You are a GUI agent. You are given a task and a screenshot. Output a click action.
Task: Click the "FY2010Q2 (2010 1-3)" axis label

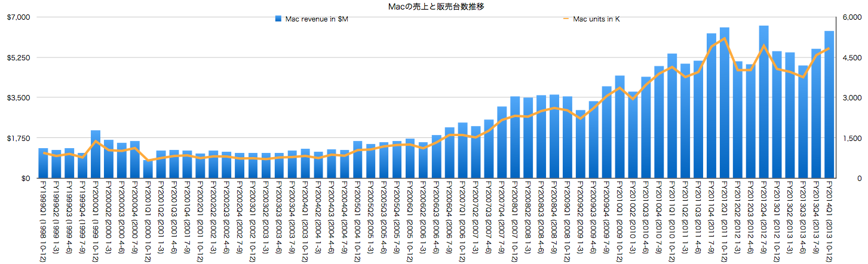coord(634,216)
